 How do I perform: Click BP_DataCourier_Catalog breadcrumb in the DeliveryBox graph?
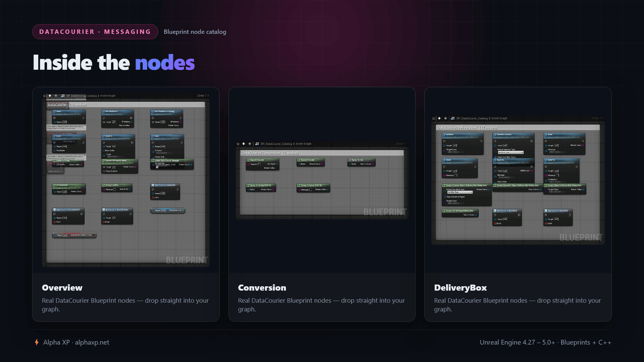472,118
